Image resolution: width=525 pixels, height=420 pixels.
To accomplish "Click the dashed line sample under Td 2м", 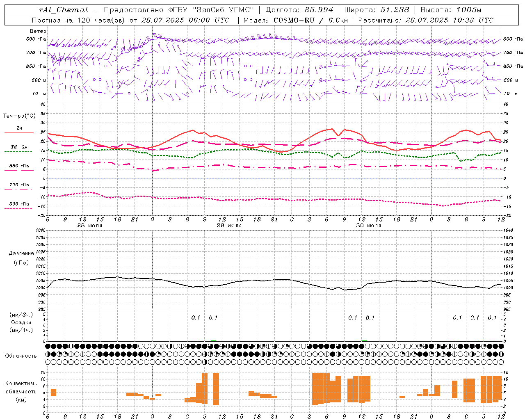I will coord(18,152).
